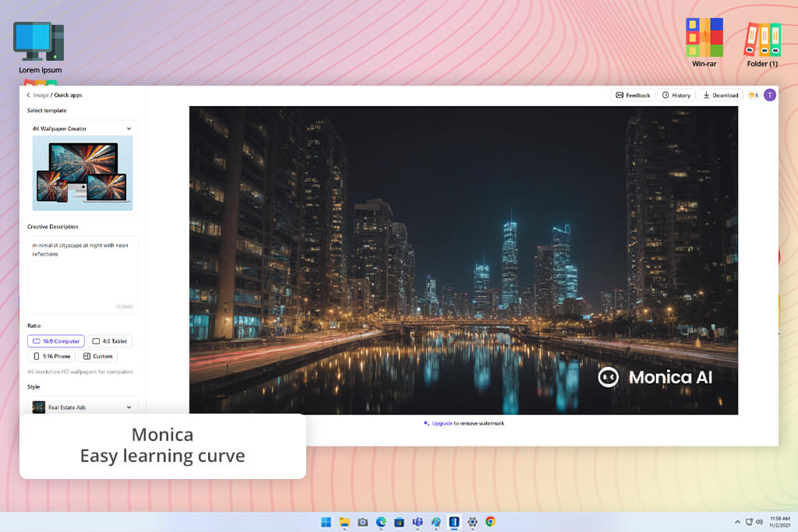Click the 4K resolution HD wallpapers hint text
798x532 pixels.
[x=80, y=372]
